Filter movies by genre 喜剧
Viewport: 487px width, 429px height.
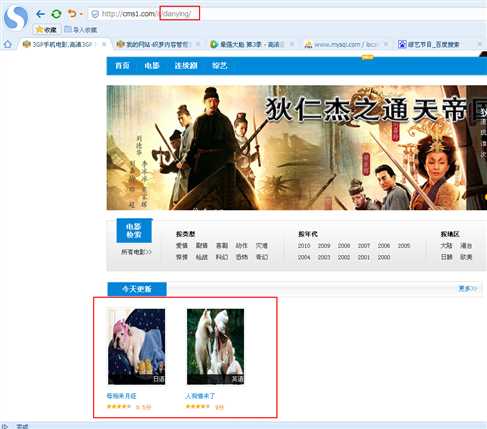click(222, 246)
